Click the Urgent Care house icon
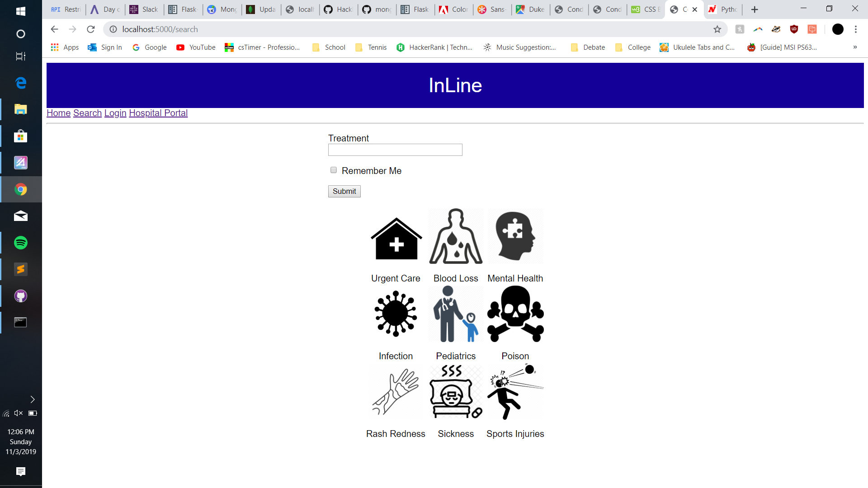The image size is (868, 488). (396, 238)
